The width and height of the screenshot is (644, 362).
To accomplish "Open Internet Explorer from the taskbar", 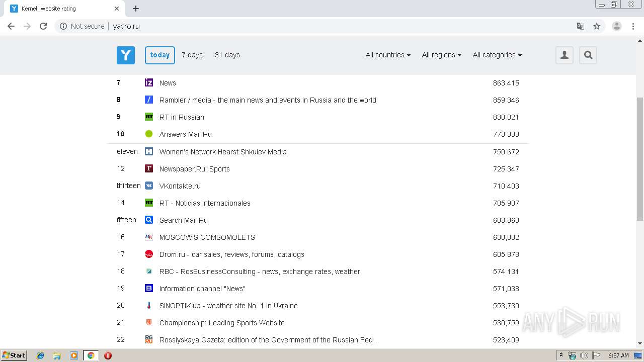I will (40, 355).
